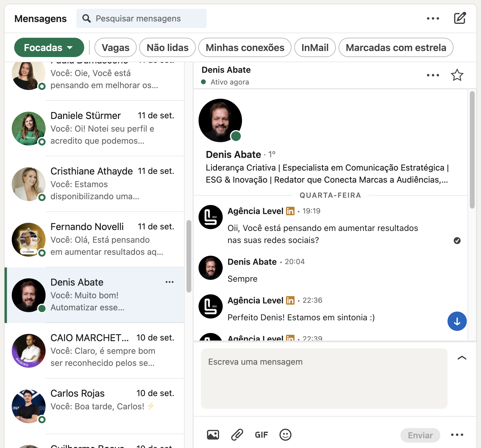Jump to latest message with blue down arrow
Image resolution: width=481 pixels, height=448 pixels.
click(x=457, y=321)
